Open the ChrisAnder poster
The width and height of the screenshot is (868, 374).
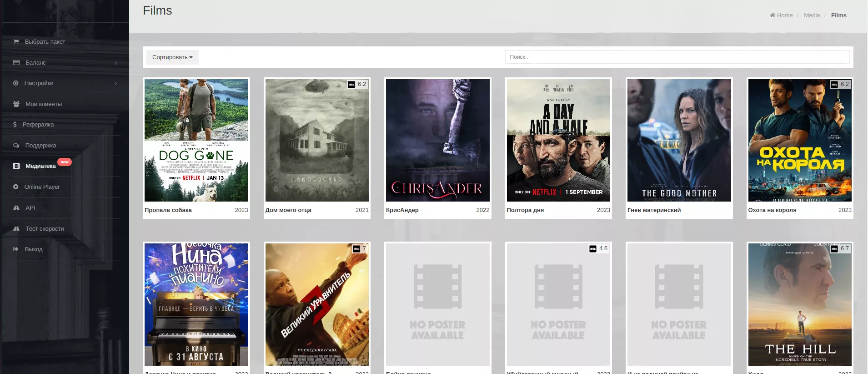click(x=438, y=140)
